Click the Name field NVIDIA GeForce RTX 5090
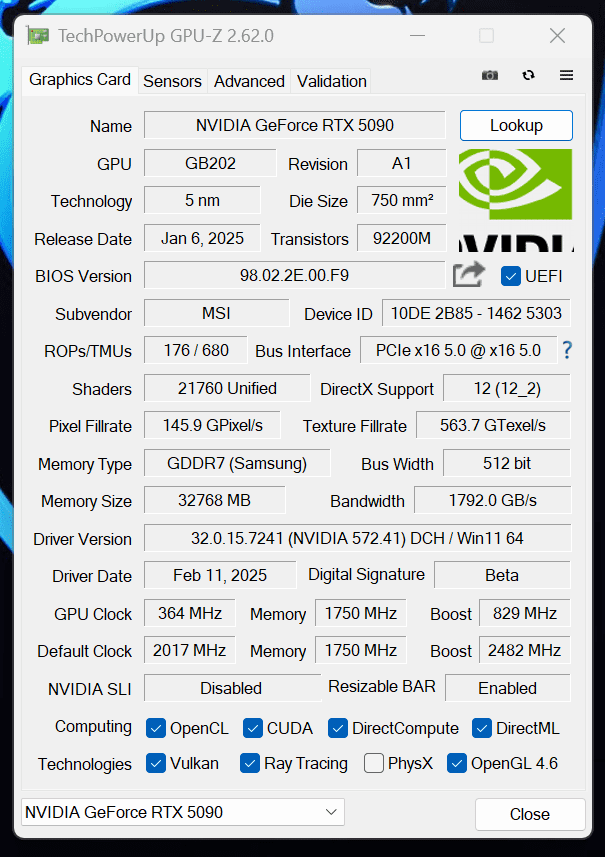The height and width of the screenshot is (857, 605). [x=295, y=125]
